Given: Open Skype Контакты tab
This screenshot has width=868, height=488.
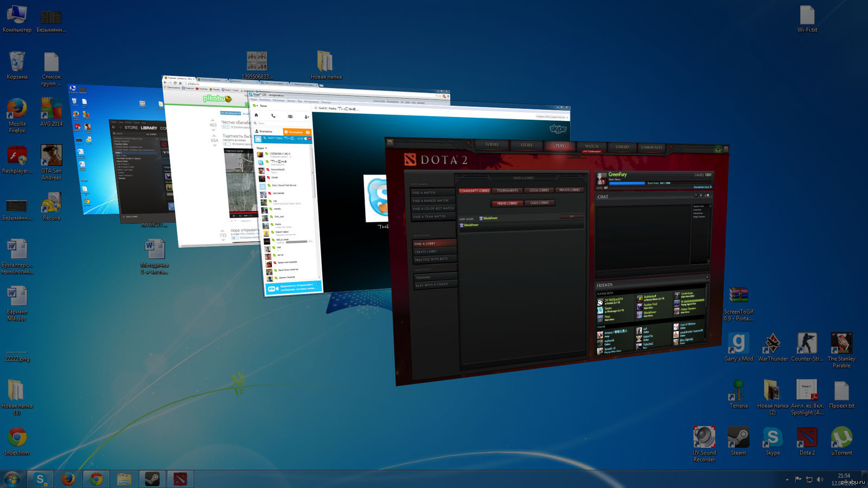Looking at the screenshot, I should [x=268, y=131].
